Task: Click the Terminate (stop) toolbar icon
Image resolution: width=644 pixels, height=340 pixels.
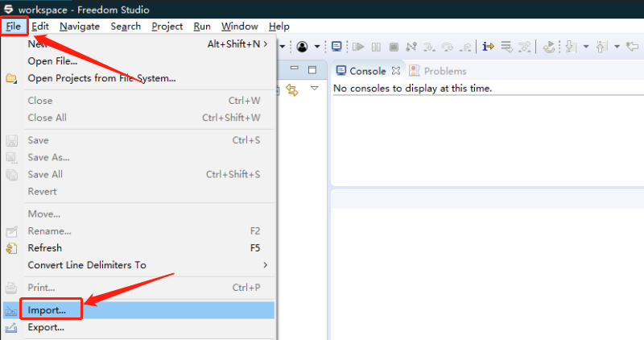Action: tap(394, 47)
